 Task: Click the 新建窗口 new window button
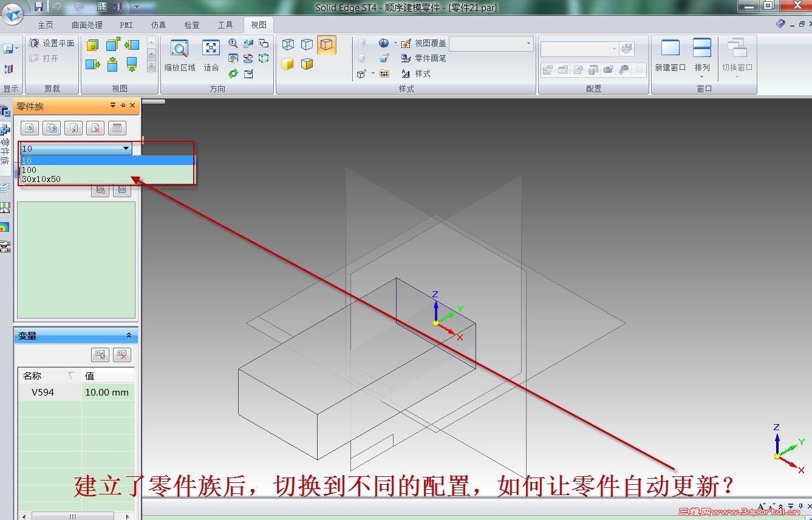click(x=670, y=56)
